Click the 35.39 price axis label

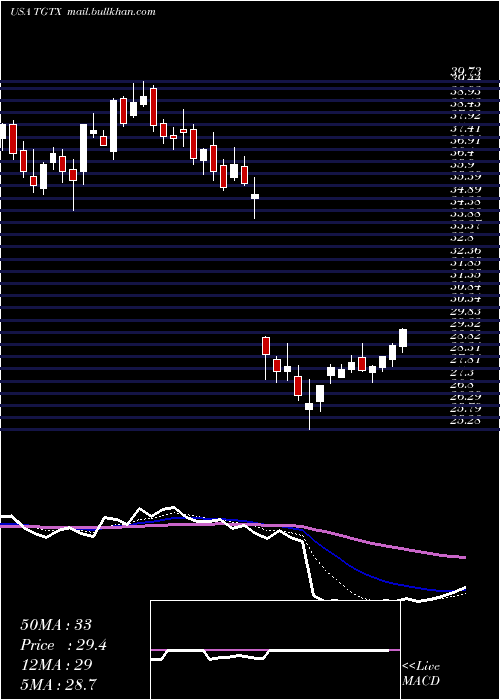465,177
